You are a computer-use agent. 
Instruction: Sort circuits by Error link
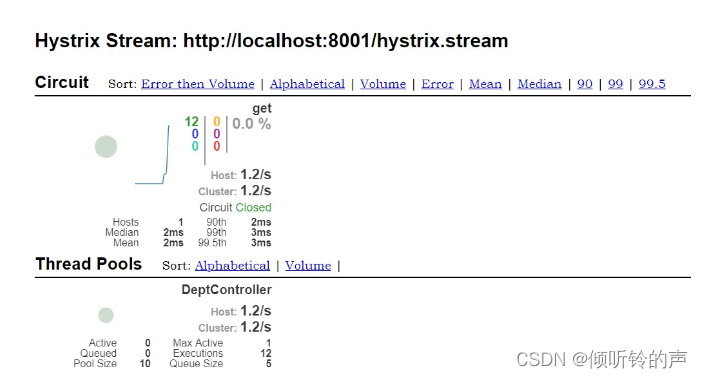tap(437, 84)
